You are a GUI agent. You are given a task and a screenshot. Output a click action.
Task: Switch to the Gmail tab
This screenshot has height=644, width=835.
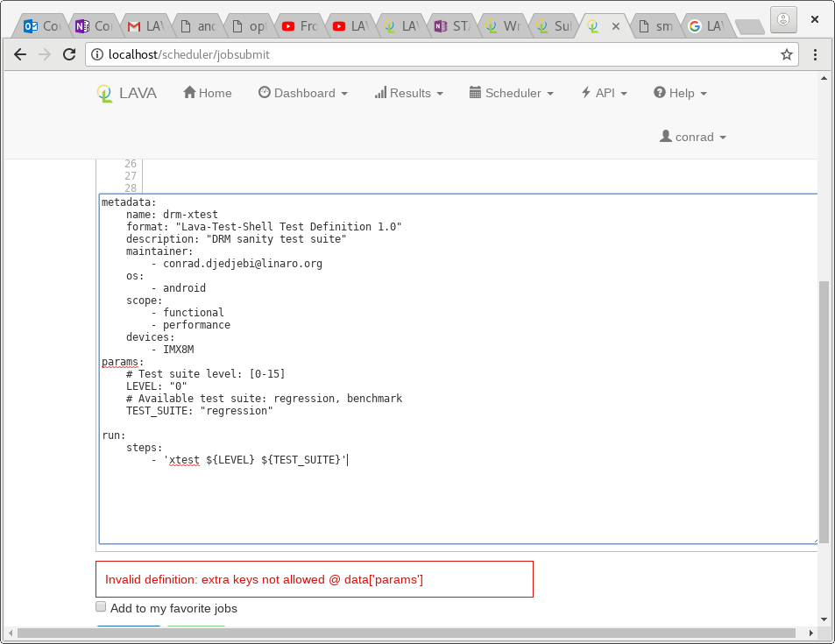click(145, 26)
